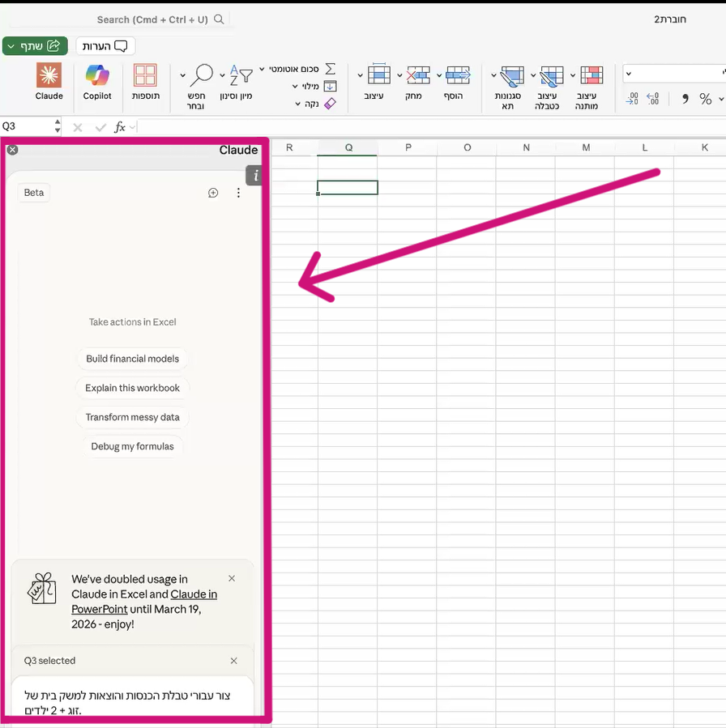Click Format as Table icon
Screen dimensions: 726x728
(552, 75)
